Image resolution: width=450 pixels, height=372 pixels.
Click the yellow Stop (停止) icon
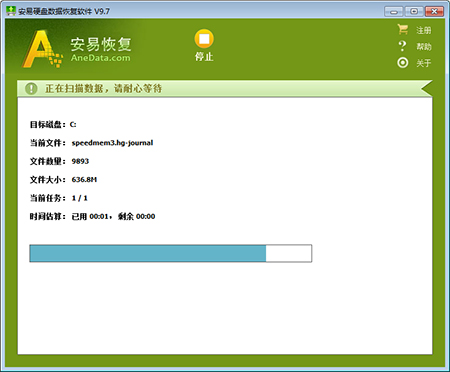coord(204,39)
